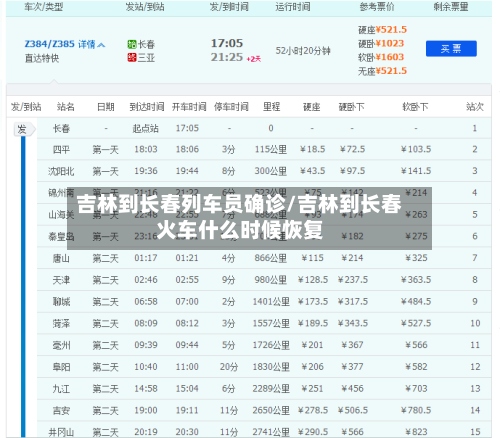The image size is (500, 438).
Task: Click the 起点站 label in the 长春 row
Action: (x=146, y=128)
